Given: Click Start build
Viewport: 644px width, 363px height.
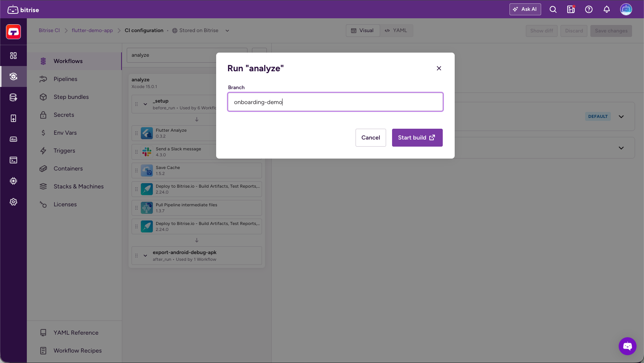Looking at the screenshot, I should click(x=417, y=138).
